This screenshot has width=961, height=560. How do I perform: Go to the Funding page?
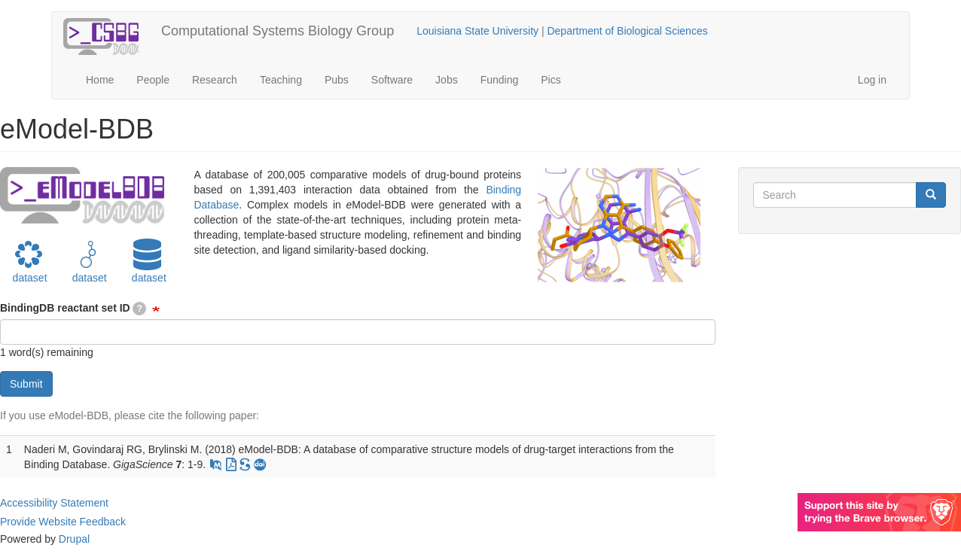(499, 80)
